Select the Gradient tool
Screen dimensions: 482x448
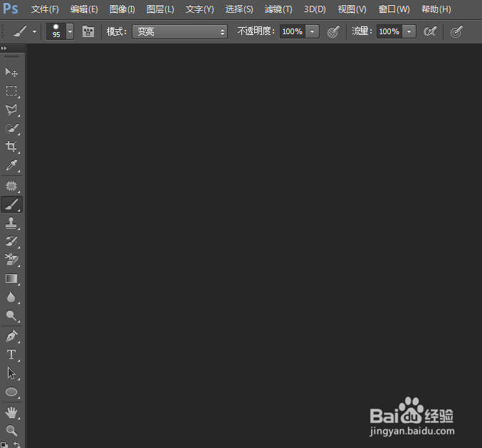pyautogui.click(x=11, y=278)
